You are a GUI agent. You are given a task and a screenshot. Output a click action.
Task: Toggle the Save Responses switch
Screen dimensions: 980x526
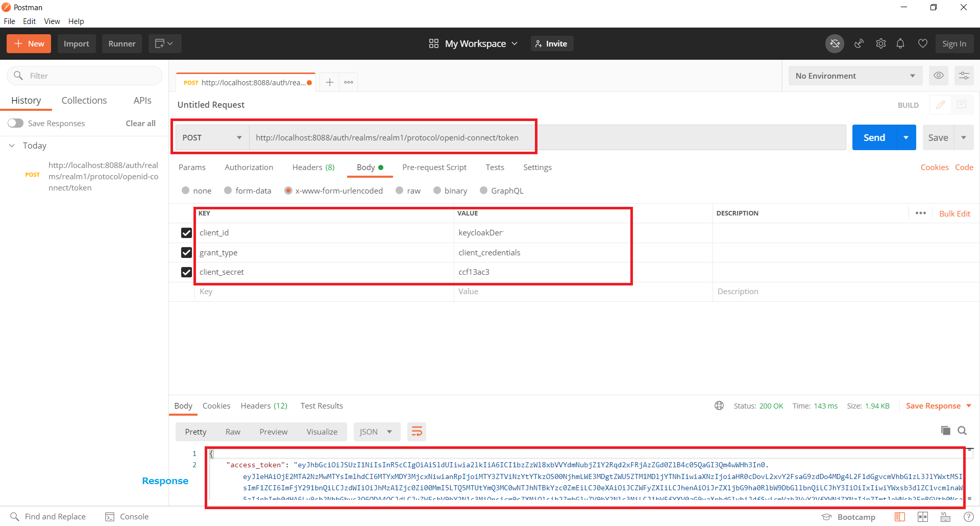point(15,123)
